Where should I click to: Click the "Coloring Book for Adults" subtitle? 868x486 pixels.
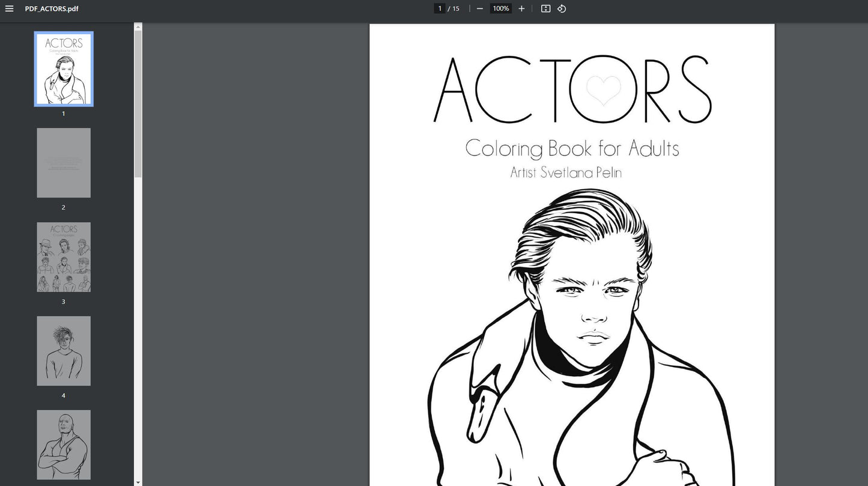point(572,148)
